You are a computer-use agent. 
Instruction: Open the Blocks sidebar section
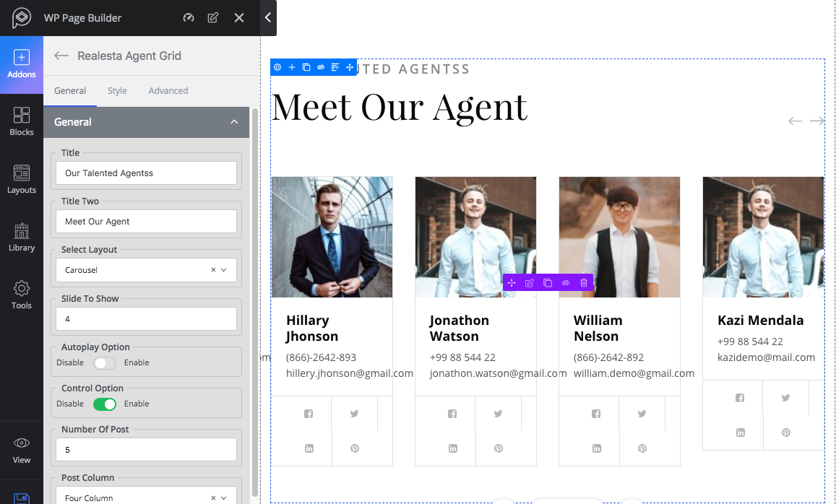(22, 121)
